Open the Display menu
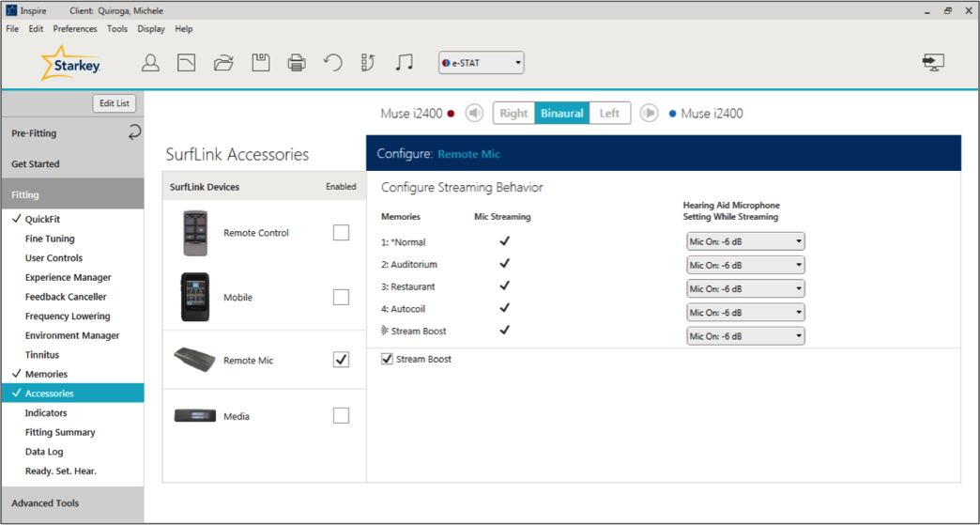Screen dimensions: 980x525 point(151,29)
